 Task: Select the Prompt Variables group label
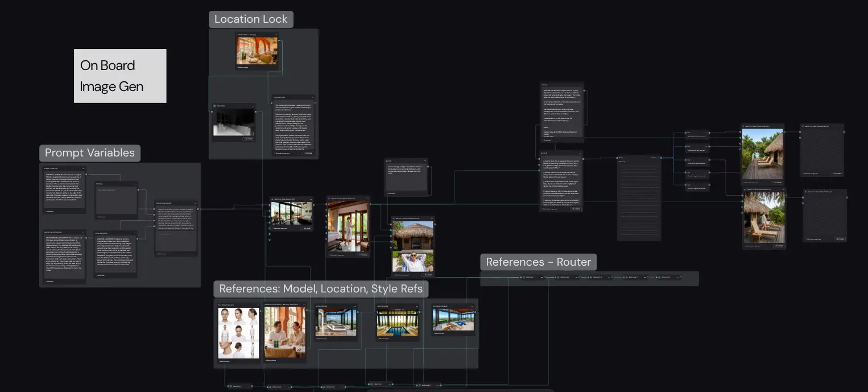90,153
